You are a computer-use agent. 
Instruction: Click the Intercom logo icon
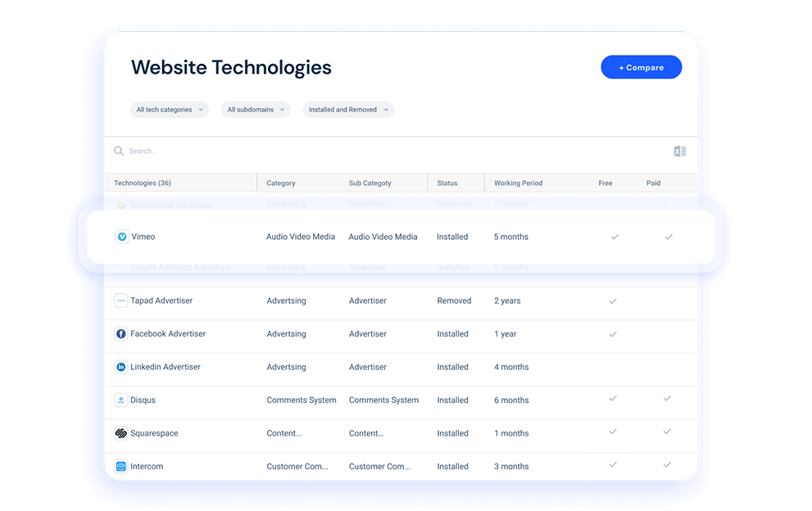(120, 467)
